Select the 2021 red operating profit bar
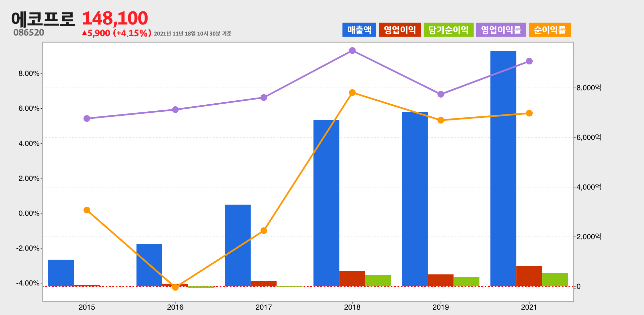 tap(529, 276)
